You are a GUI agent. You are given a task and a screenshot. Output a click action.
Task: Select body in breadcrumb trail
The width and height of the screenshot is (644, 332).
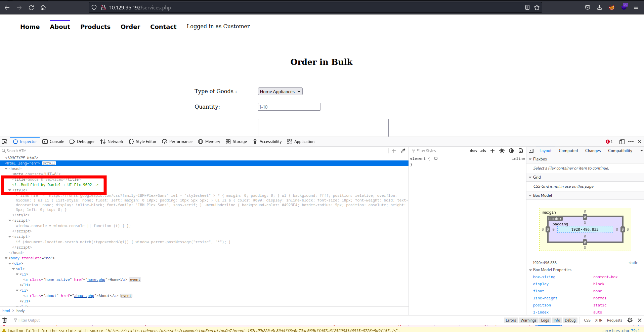pyautogui.click(x=20, y=311)
